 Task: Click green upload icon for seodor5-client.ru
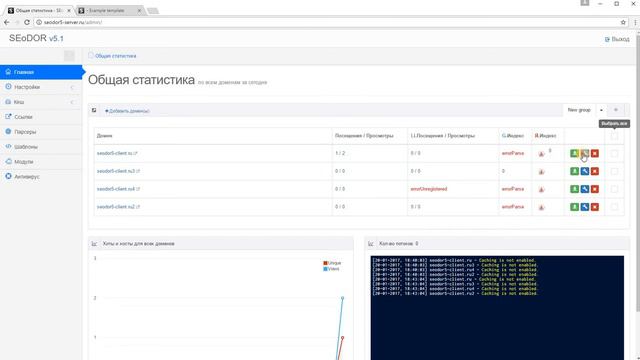click(574, 153)
